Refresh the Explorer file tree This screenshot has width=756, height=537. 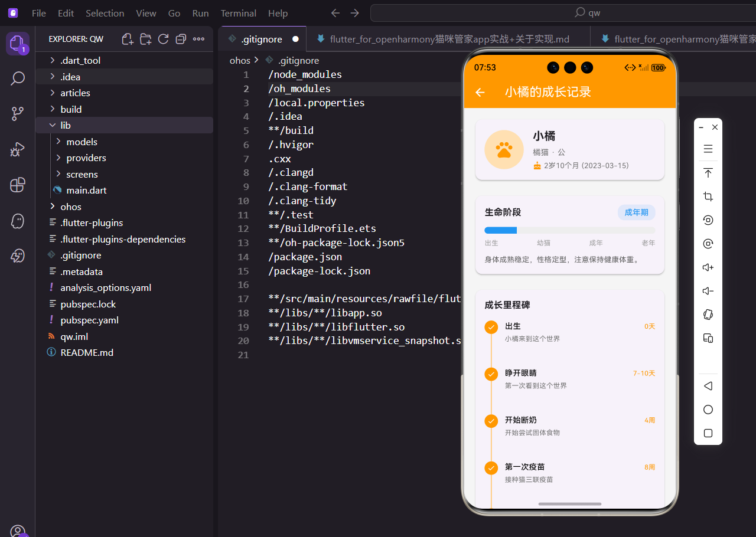pos(163,39)
